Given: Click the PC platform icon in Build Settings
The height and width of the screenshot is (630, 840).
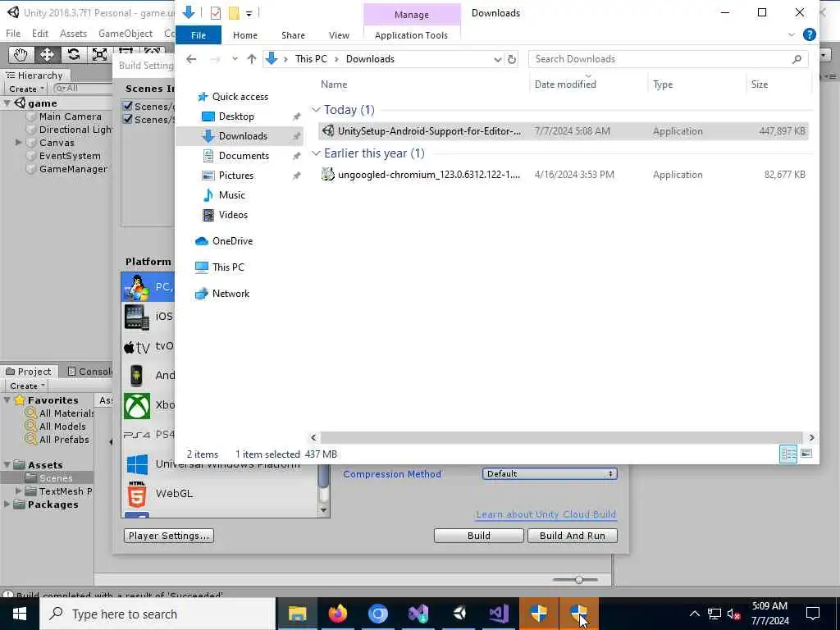Looking at the screenshot, I should tap(137, 288).
